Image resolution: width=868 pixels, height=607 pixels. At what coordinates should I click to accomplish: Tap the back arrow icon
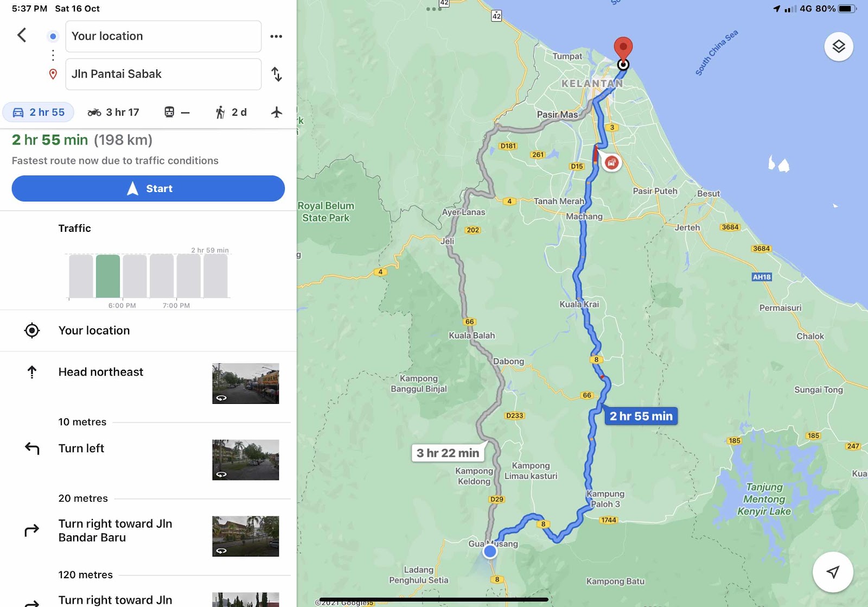[22, 35]
